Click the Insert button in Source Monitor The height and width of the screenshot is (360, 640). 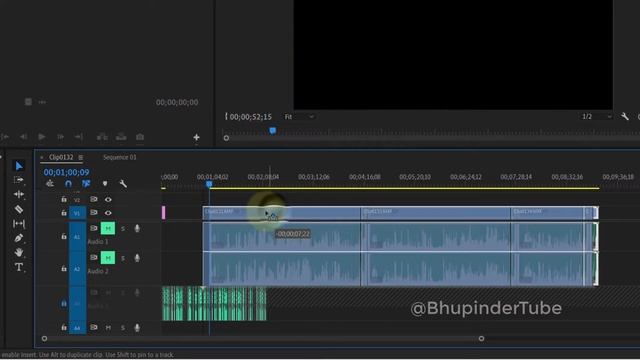102,137
